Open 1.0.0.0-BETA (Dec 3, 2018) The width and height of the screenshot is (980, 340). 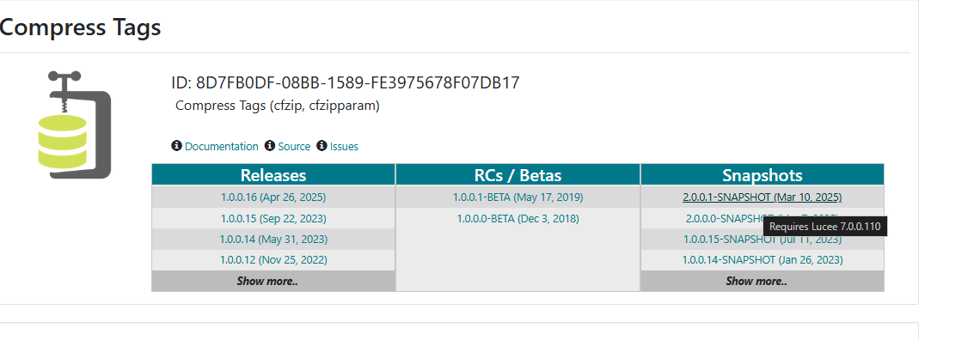[x=518, y=218]
